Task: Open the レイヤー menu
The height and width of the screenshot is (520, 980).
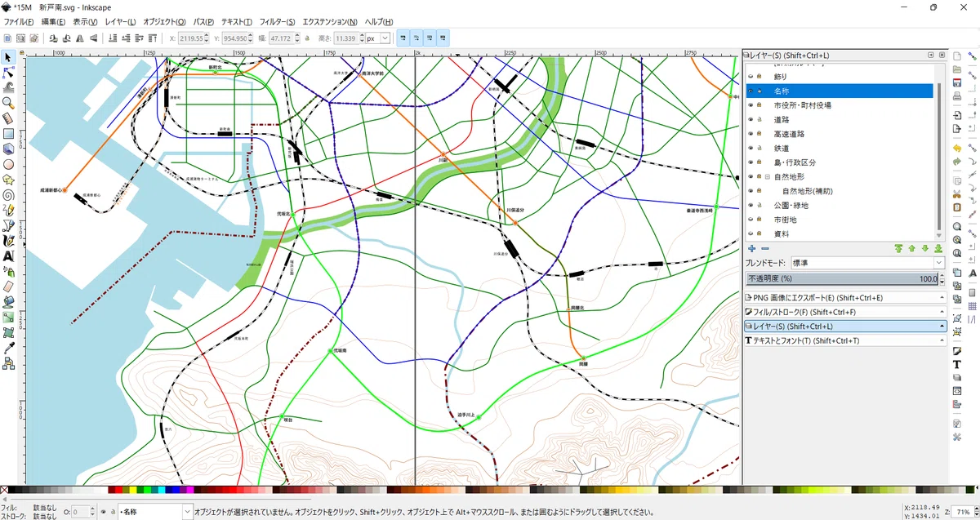Action: (x=120, y=21)
